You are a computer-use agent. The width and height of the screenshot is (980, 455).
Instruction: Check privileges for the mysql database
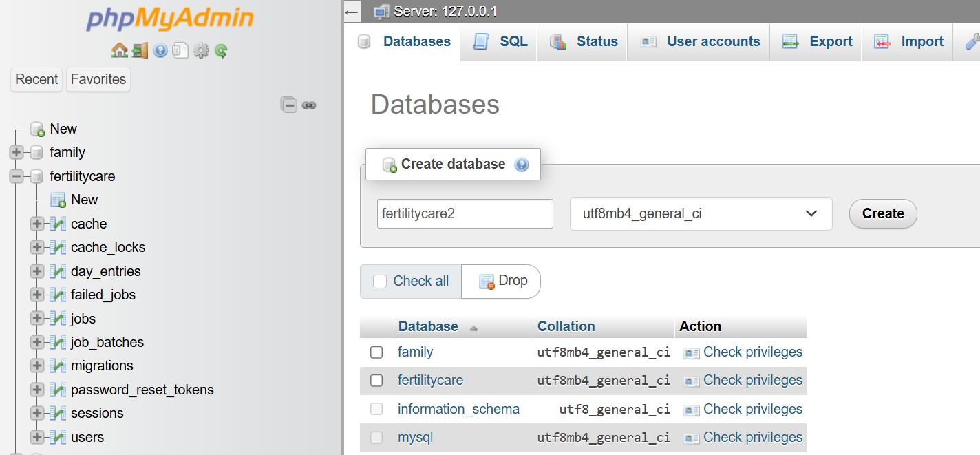click(752, 437)
